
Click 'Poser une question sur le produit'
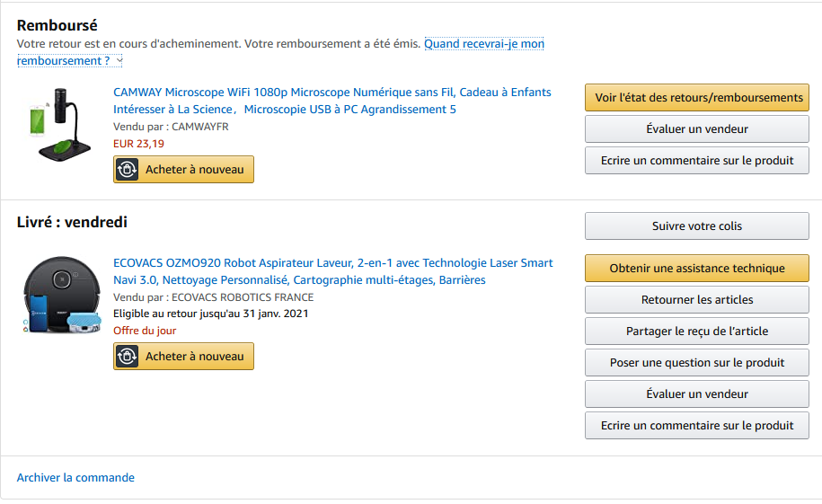click(697, 362)
